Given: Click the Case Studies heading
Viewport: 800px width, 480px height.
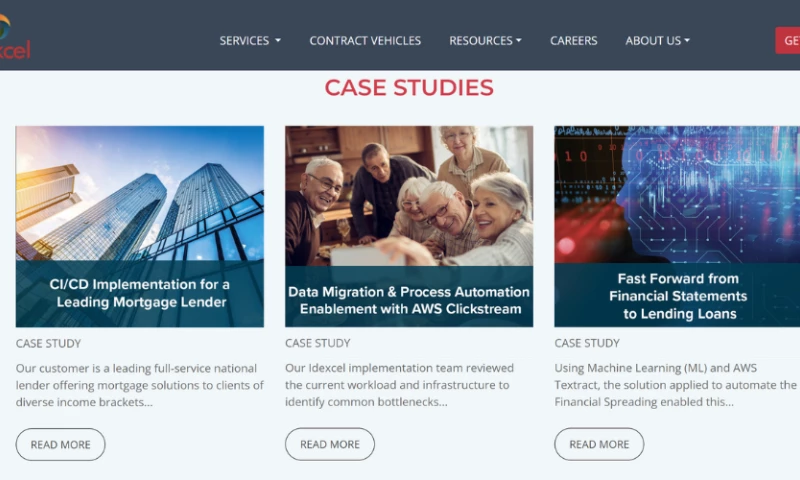Looking at the screenshot, I should point(409,87).
